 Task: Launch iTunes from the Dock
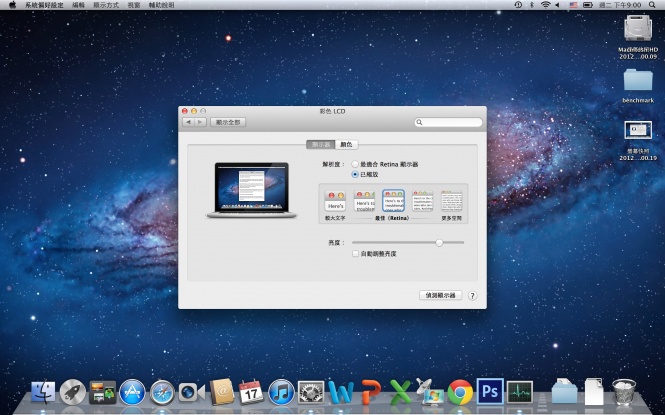click(281, 392)
